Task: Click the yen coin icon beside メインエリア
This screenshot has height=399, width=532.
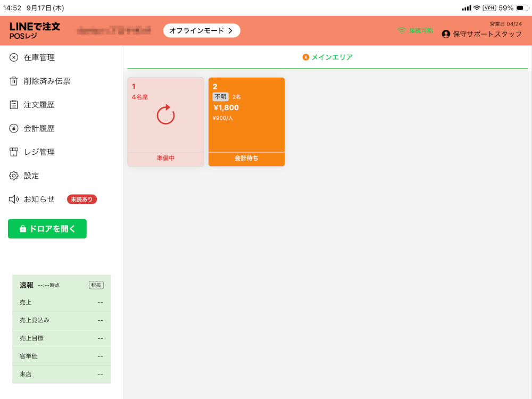Action: (306, 57)
